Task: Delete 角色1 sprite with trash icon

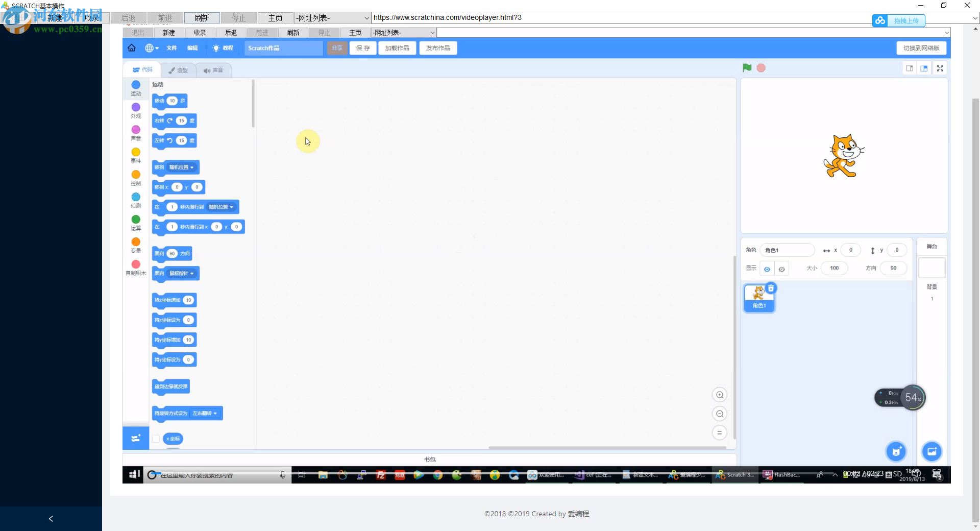Action: coord(771,288)
